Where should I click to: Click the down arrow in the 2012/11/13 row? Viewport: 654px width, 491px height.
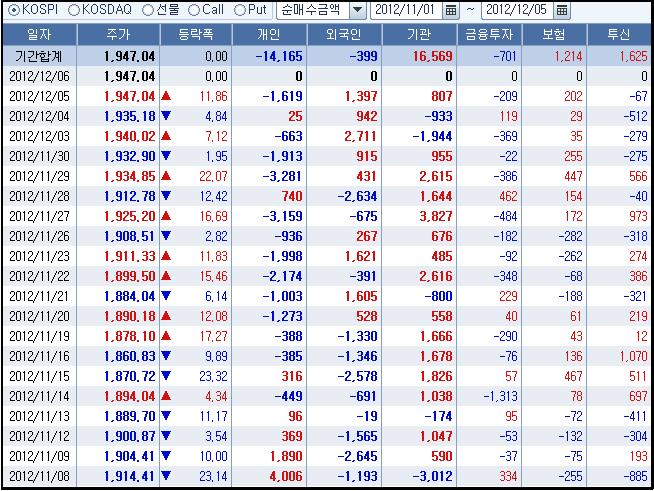[x=166, y=415]
